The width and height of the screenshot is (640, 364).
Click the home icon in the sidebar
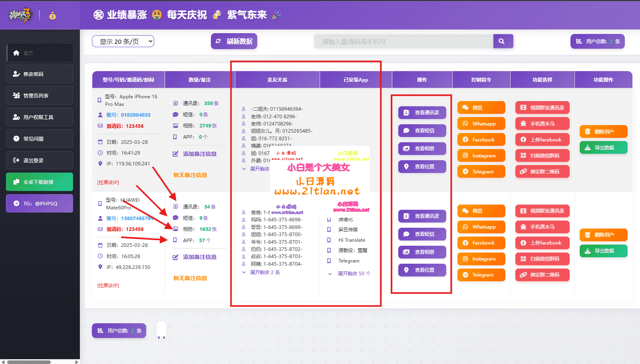(16, 53)
